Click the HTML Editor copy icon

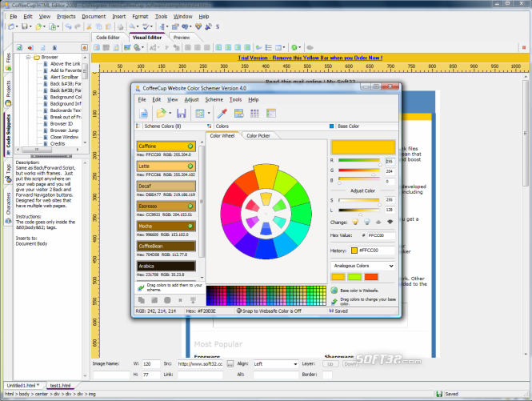pos(98,26)
